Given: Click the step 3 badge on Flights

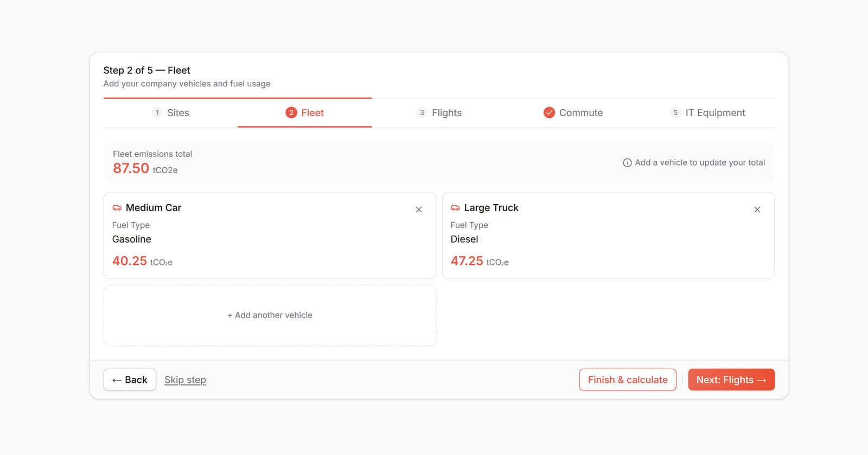Looking at the screenshot, I should pos(422,112).
